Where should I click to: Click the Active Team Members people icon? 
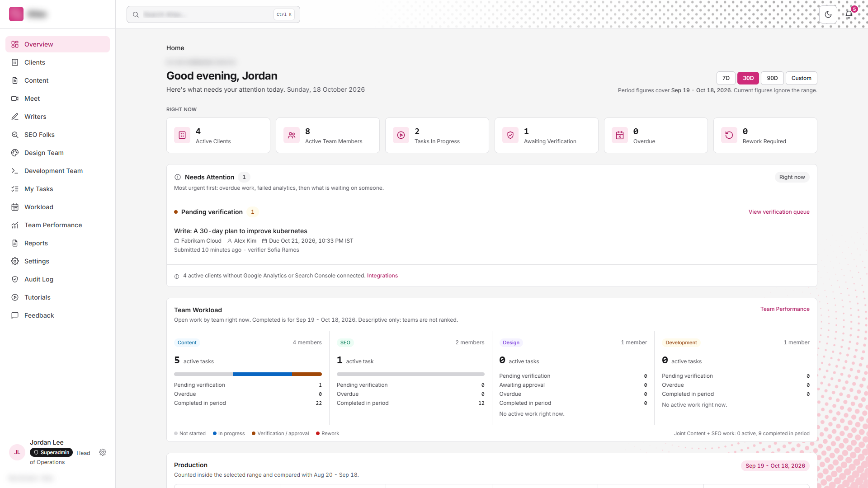(292, 135)
